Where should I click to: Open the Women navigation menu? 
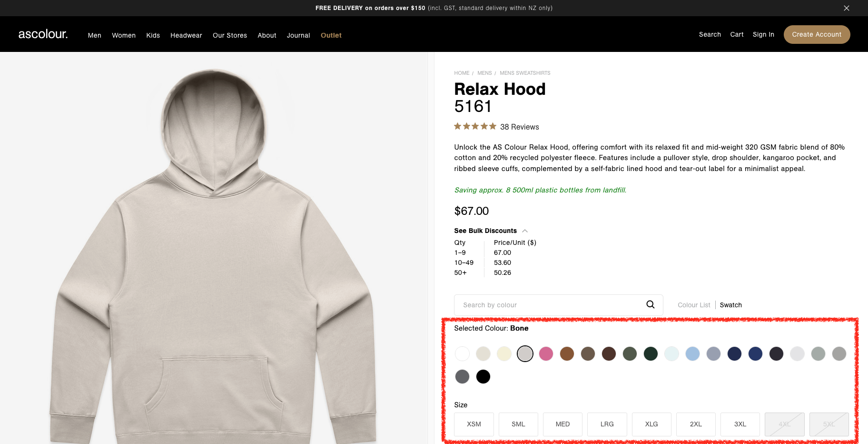[124, 35]
